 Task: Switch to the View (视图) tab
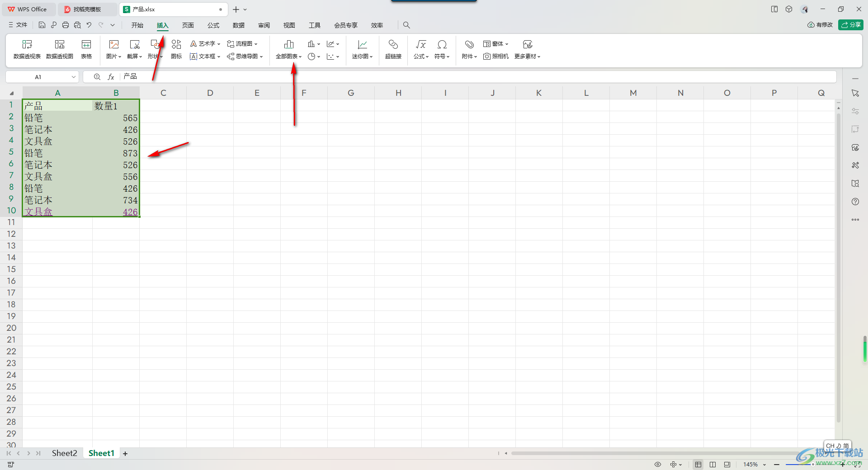tap(289, 25)
